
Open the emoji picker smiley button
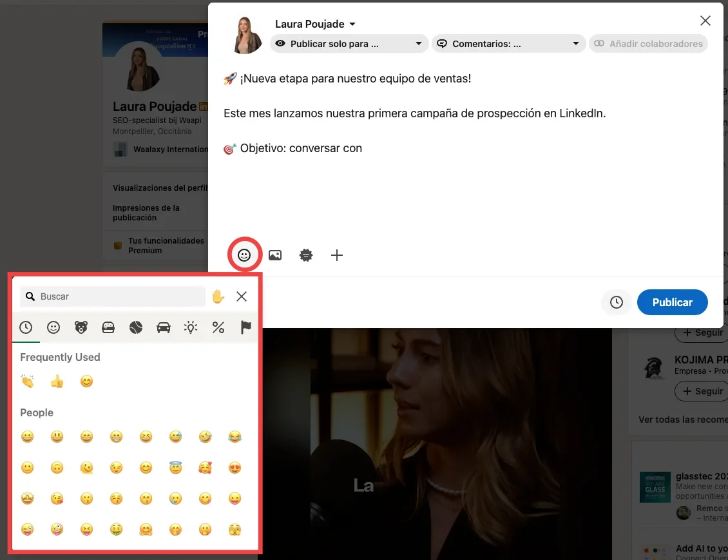244,255
